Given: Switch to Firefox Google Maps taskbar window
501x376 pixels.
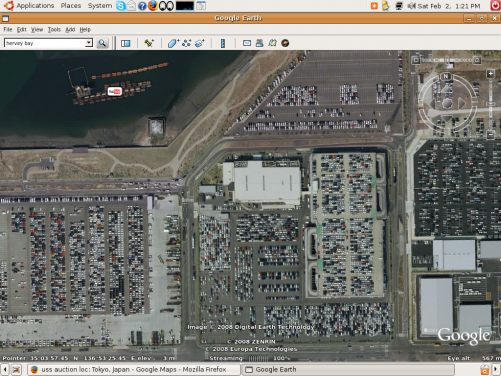Looking at the screenshot, I should tap(133, 369).
